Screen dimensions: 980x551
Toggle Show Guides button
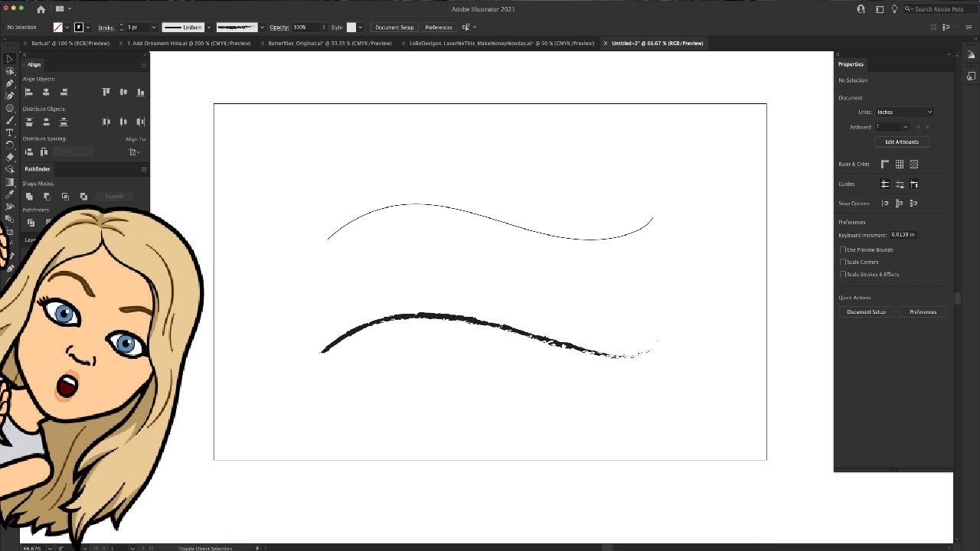pos(885,184)
